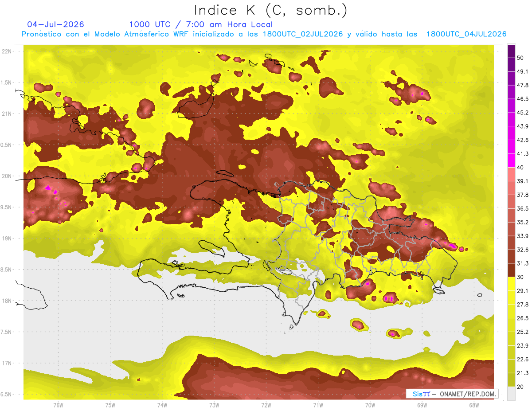Click the '37.8' color bar label

[522, 195]
